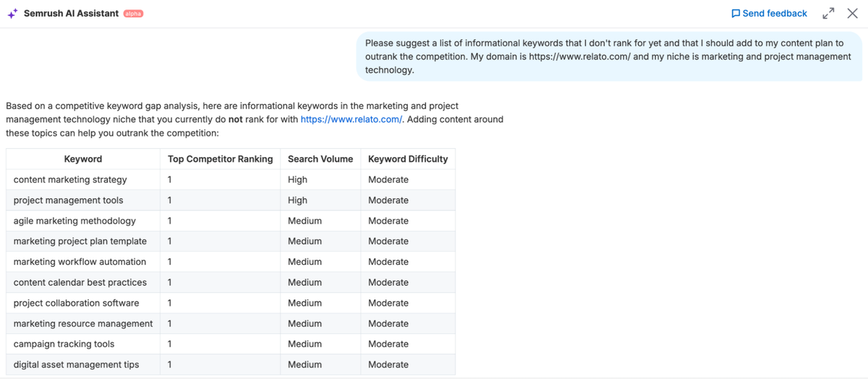The image size is (868, 379).
Task: Click the Top Competitor Ranking column header
Action: [x=220, y=159]
